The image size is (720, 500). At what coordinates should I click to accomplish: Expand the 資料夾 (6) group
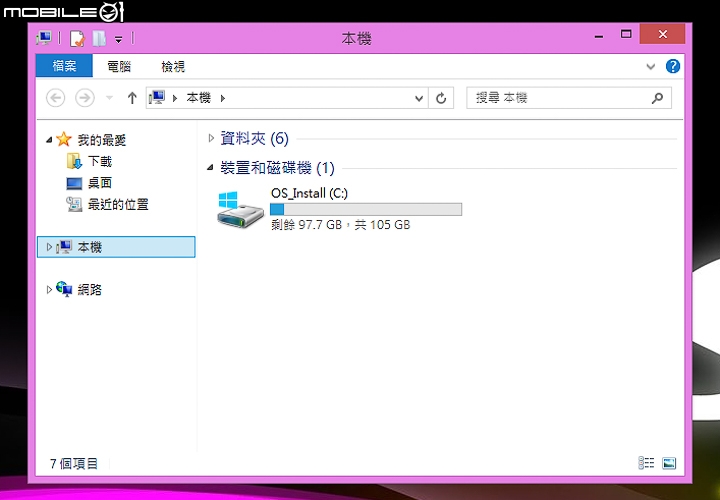click(x=211, y=138)
